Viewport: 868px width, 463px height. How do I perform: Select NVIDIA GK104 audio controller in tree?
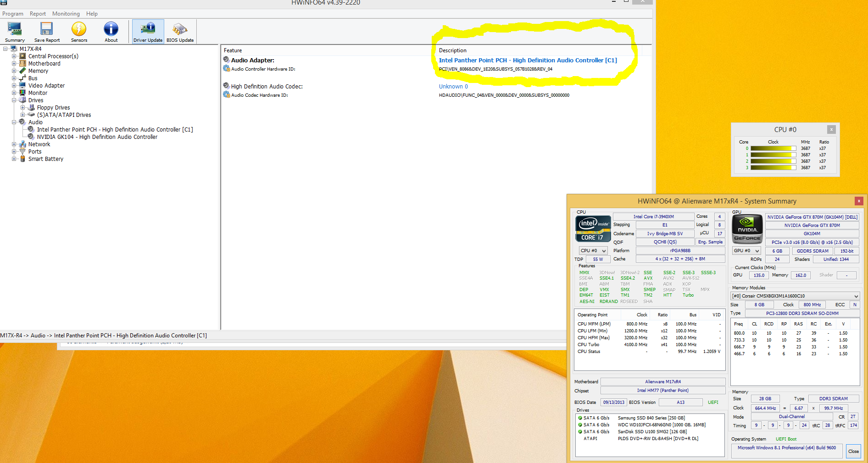pos(97,137)
